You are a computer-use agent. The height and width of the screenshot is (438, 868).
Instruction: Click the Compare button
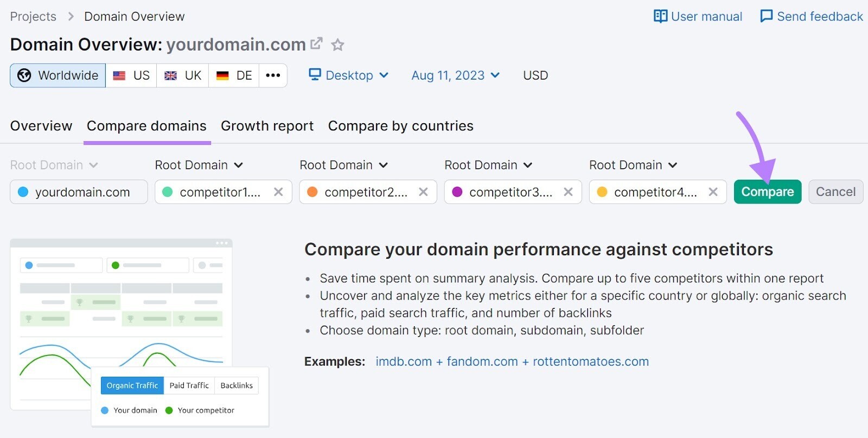pos(767,192)
